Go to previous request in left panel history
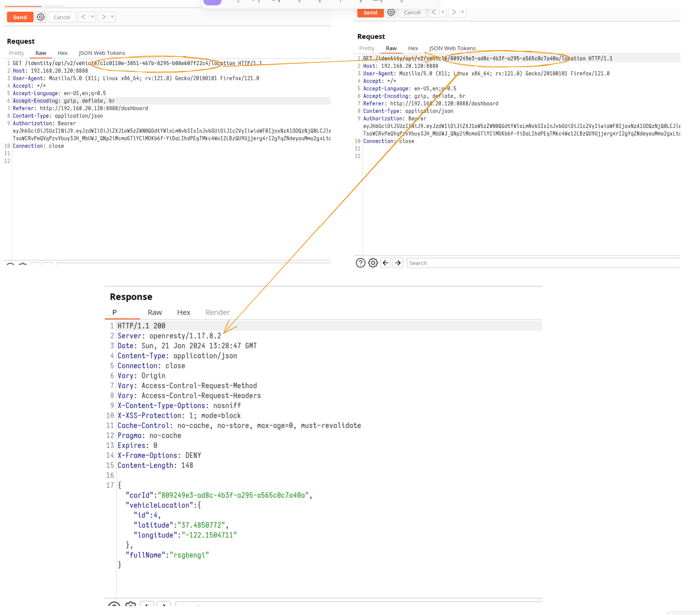Screen dimensions: 700x615 point(83,17)
